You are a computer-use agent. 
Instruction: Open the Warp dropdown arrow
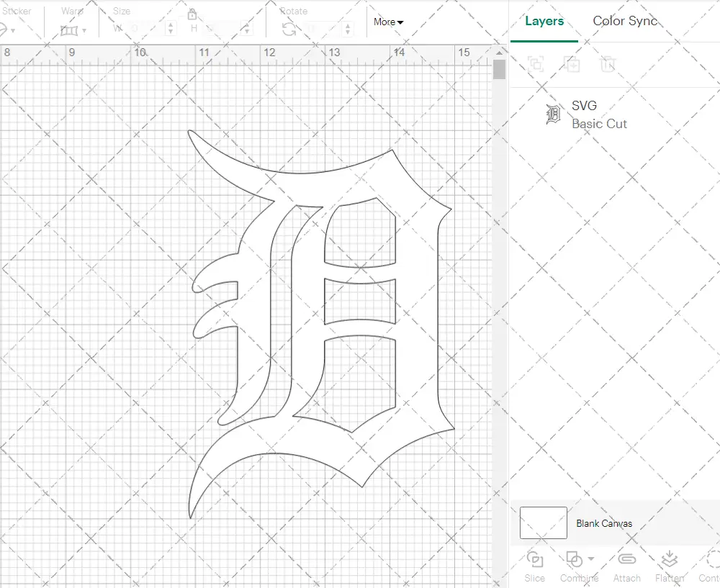(x=84, y=31)
